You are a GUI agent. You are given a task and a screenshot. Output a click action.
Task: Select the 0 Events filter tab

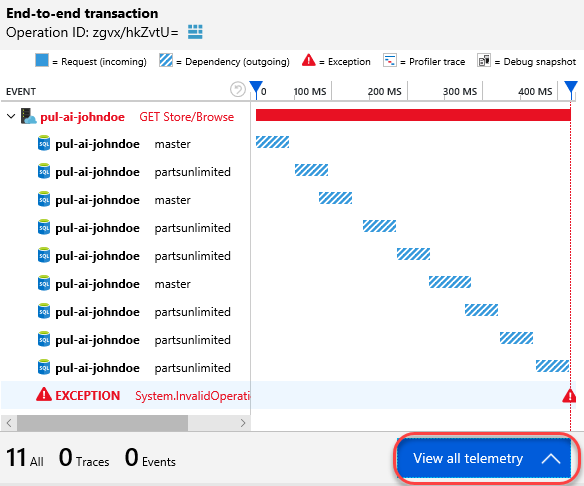click(x=150, y=458)
